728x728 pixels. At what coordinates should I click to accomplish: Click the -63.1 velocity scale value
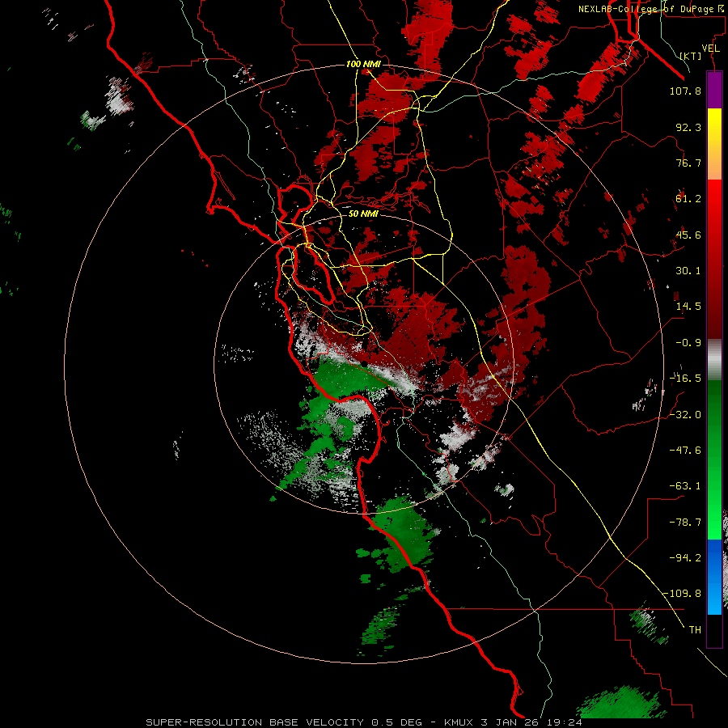(685, 486)
